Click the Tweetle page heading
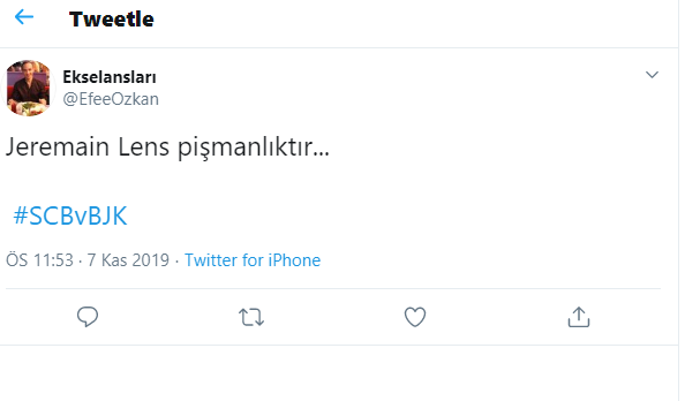The width and height of the screenshot is (700, 401). click(x=112, y=19)
